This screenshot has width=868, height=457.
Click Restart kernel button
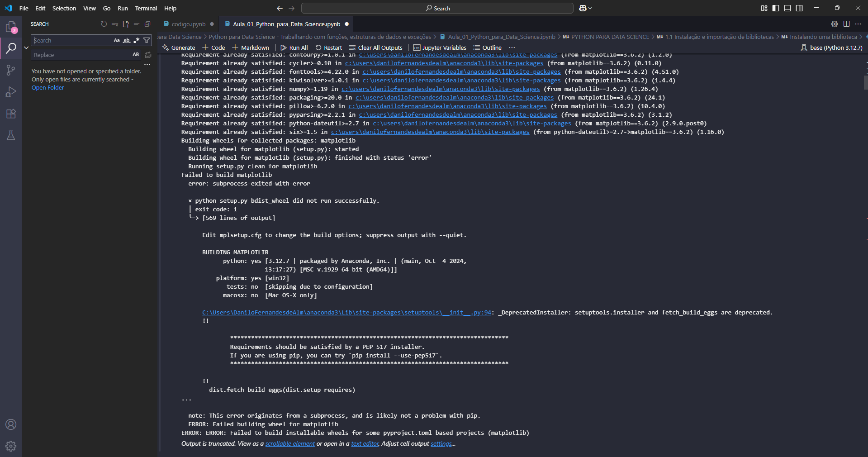[x=329, y=48]
